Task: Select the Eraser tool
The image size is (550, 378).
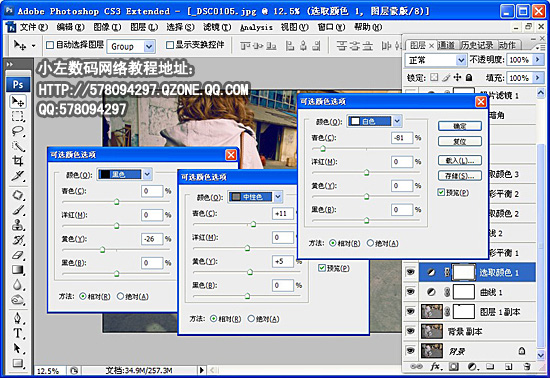Action: point(18,255)
